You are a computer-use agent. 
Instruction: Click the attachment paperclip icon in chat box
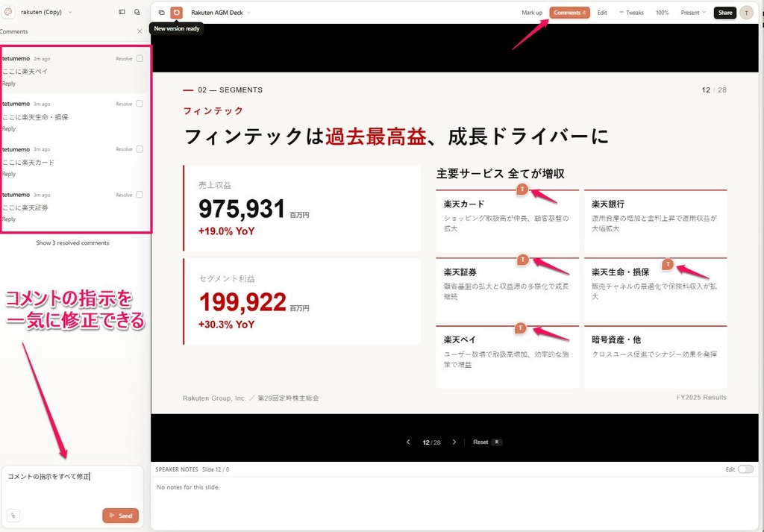[13, 516]
